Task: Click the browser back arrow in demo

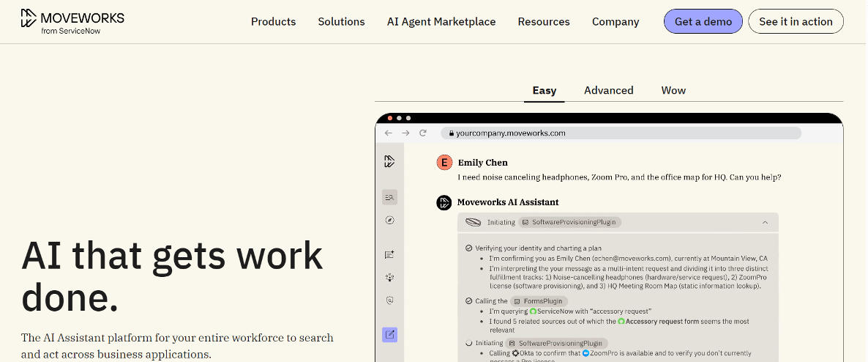Action: [389, 133]
